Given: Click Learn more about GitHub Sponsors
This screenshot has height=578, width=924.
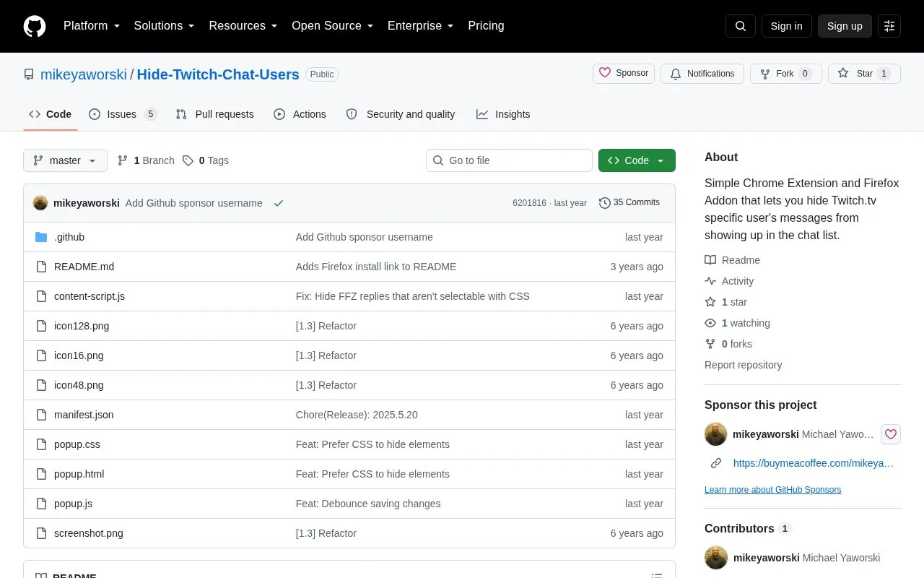Looking at the screenshot, I should [x=773, y=490].
